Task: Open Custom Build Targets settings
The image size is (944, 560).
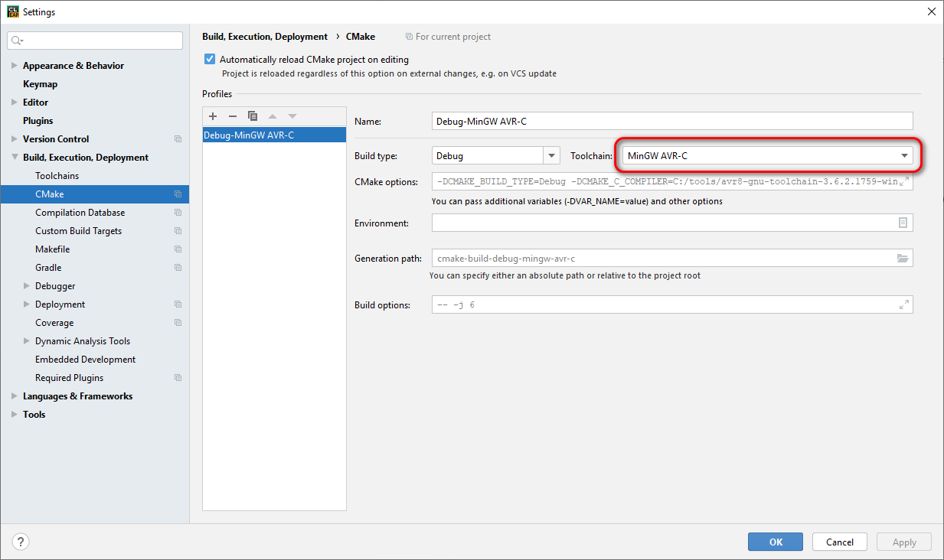Action: (x=78, y=231)
